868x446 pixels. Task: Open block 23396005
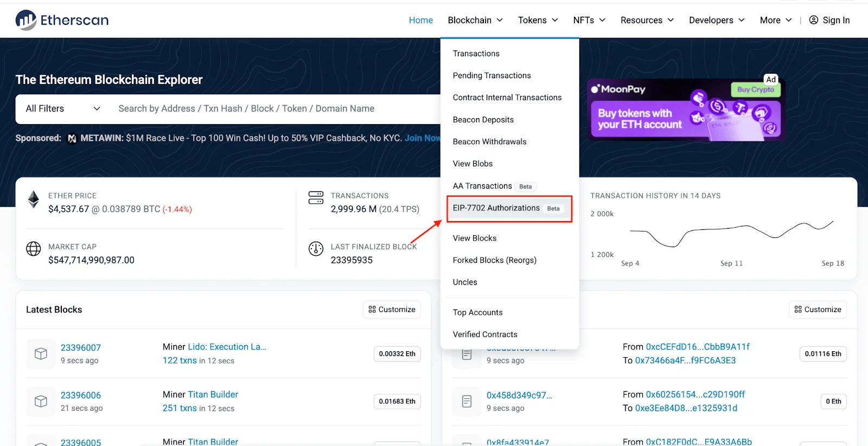click(81, 442)
